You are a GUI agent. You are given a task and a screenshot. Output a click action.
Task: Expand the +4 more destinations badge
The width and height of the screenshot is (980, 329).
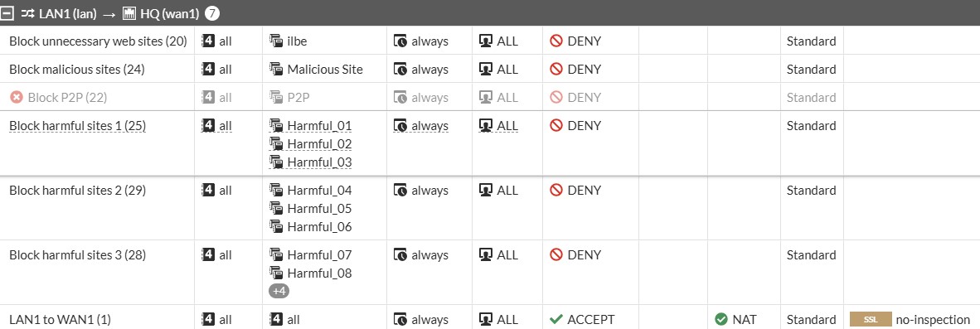point(279,291)
